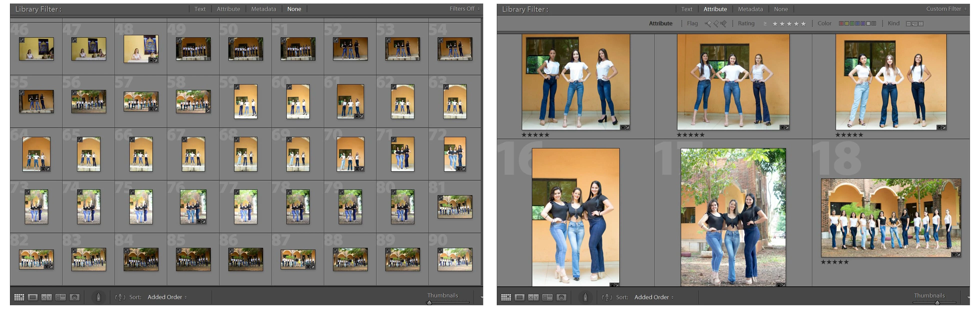This screenshot has width=980, height=309.
Task: Select the Painter spray can in left toolbar
Action: pos(98,297)
